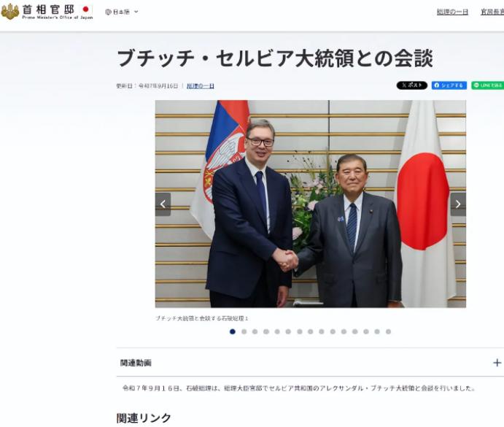
Task: Share via the X ポスト button
Action: [x=412, y=85]
